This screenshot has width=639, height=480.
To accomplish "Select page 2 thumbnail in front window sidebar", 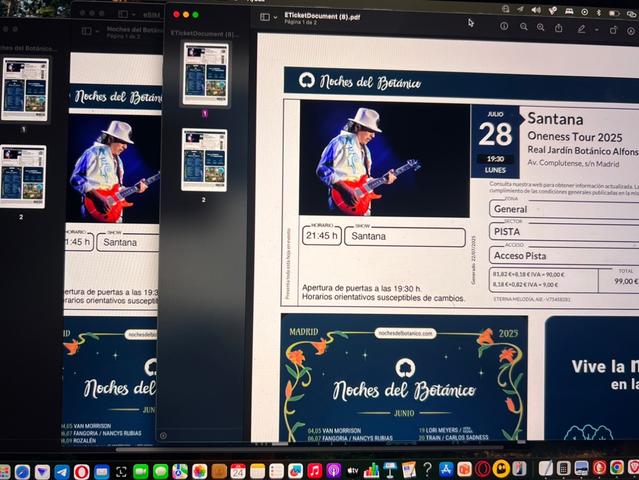I will coord(204,160).
